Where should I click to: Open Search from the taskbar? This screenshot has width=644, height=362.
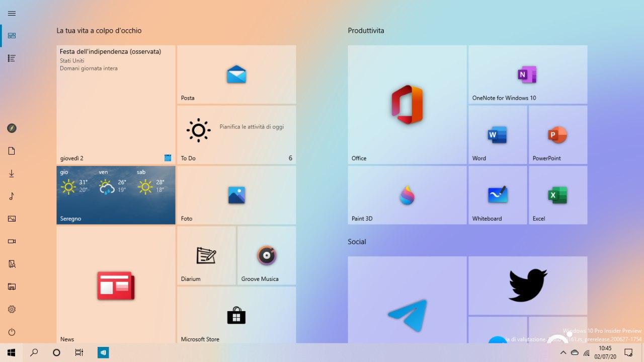(x=34, y=353)
